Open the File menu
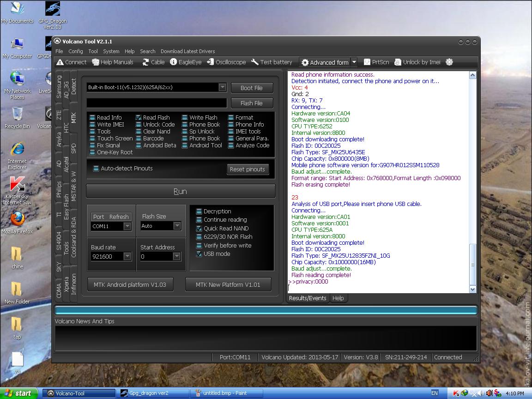This screenshot has width=532, height=399. click(x=60, y=51)
